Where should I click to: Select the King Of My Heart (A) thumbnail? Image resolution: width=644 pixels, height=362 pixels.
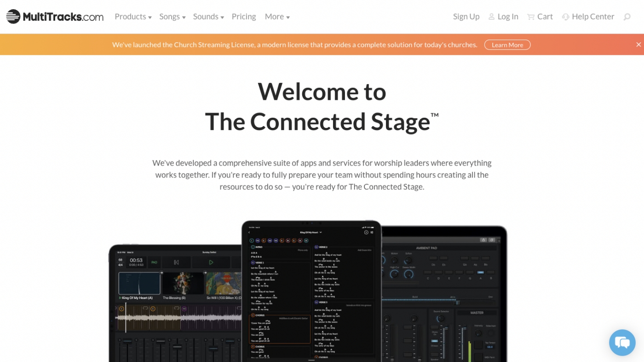[x=139, y=283]
